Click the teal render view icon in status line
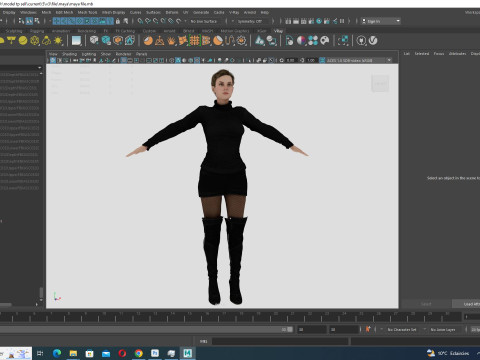The height and width of the screenshot is (360, 480). 319,21
